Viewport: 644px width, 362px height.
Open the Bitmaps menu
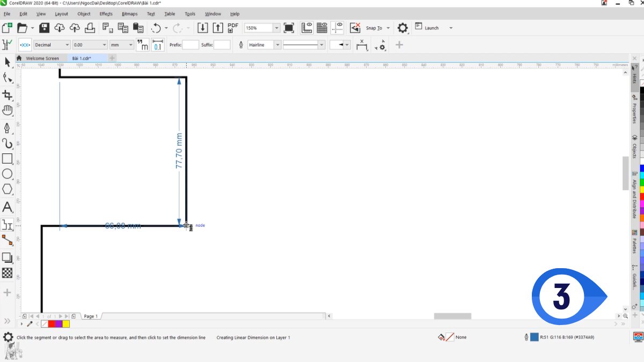coord(129,14)
